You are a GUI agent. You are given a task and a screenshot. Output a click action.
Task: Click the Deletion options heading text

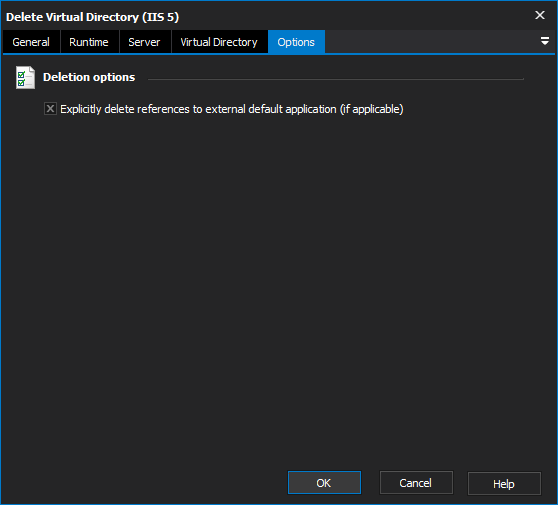coord(89,77)
